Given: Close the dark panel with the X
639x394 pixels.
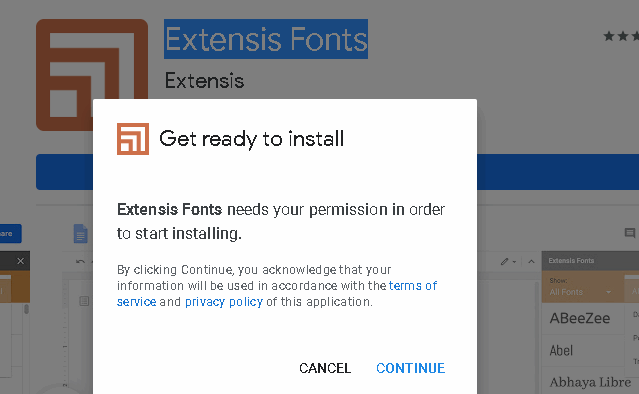Looking at the screenshot, I should point(20,261).
